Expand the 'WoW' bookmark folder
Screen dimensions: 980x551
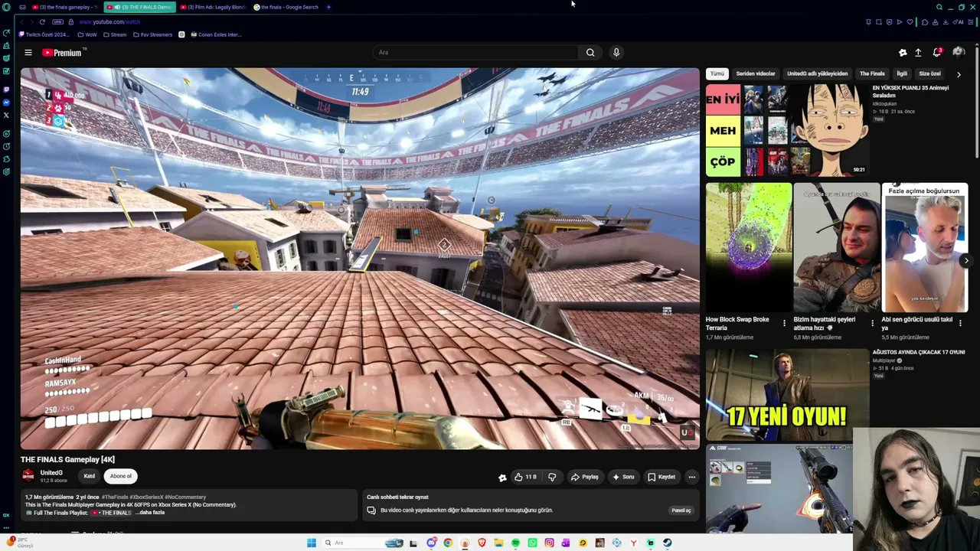click(87, 34)
